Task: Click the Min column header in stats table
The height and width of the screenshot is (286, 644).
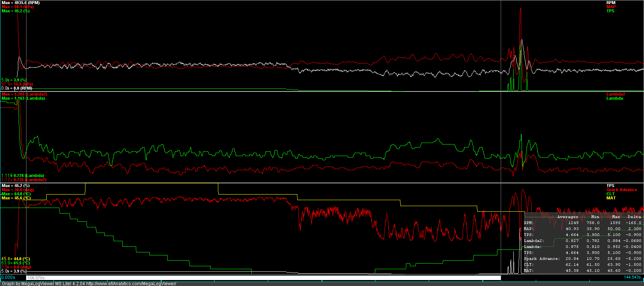Action: (x=595, y=217)
